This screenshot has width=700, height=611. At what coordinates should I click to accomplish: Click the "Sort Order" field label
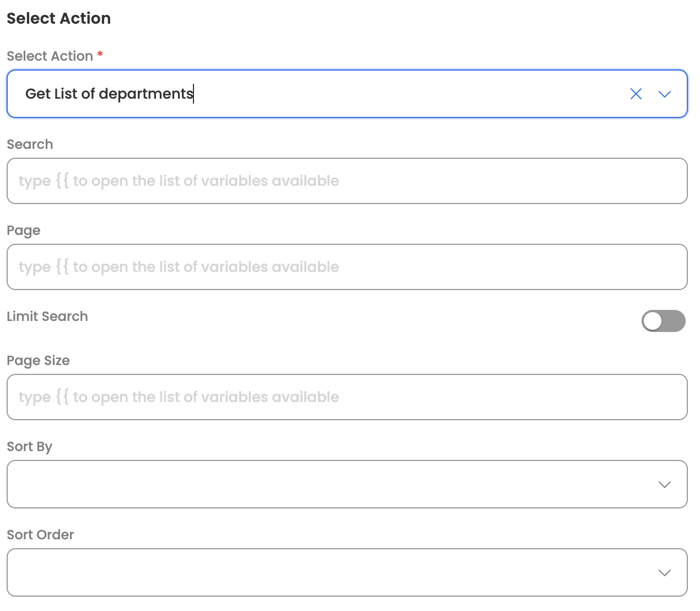[x=40, y=535]
